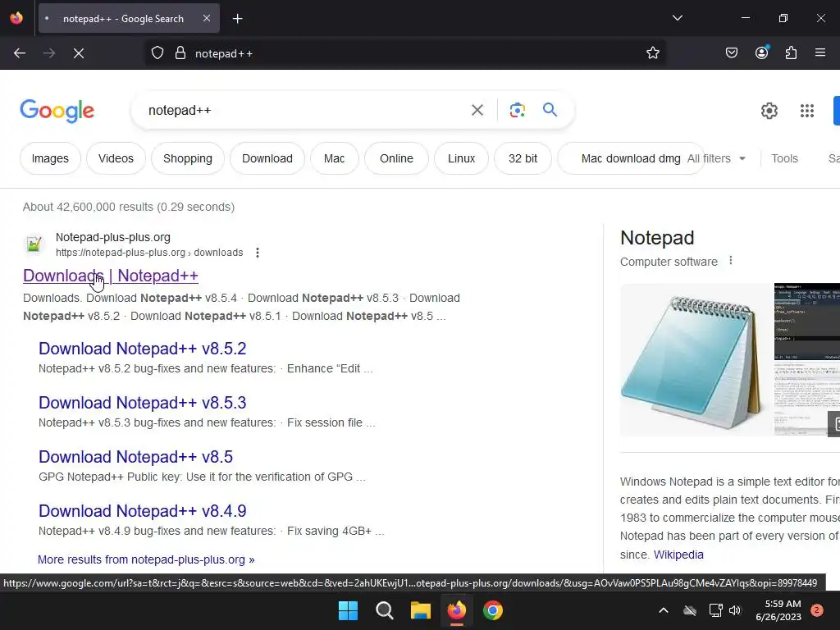Open the Notepad++ editor screenshot thumbnail

[x=807, y=322]
